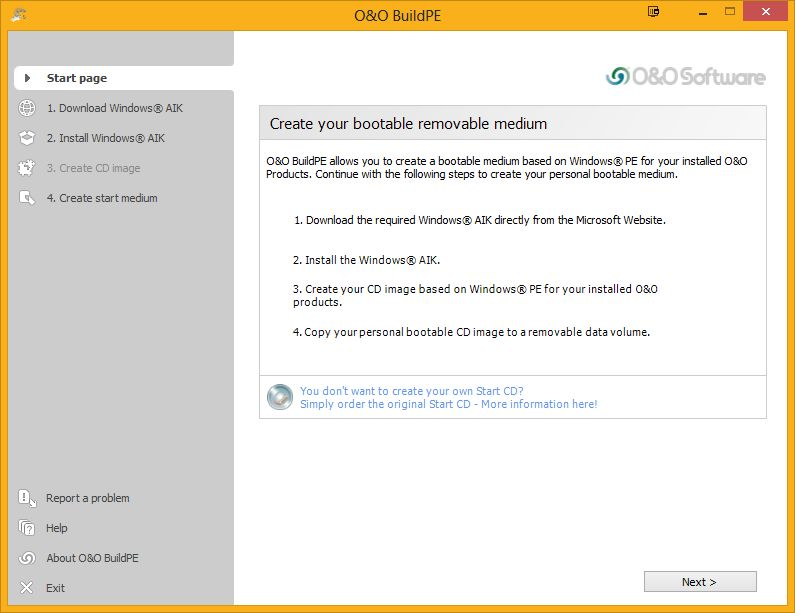
Task: Select step 3. Create CD image
Action: [x=93, y=168]
